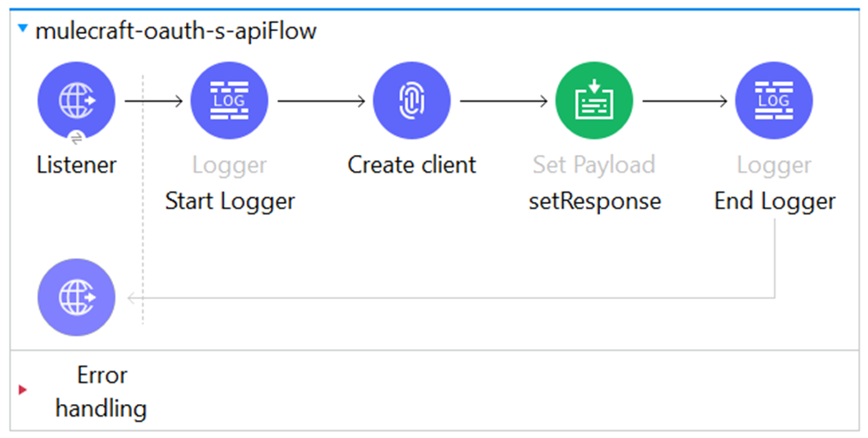868x438 pixels.
Task: Click the green Set Payload icon
Action: point(593,101)
